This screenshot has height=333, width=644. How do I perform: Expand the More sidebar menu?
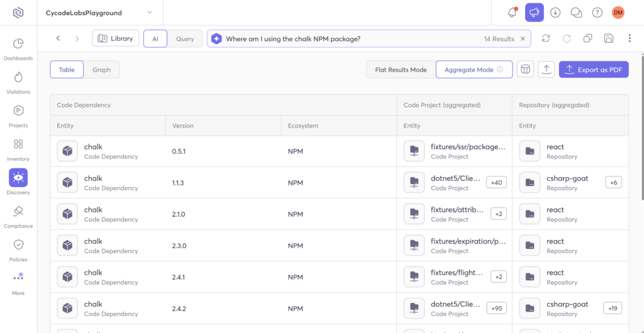click(18, 284)
